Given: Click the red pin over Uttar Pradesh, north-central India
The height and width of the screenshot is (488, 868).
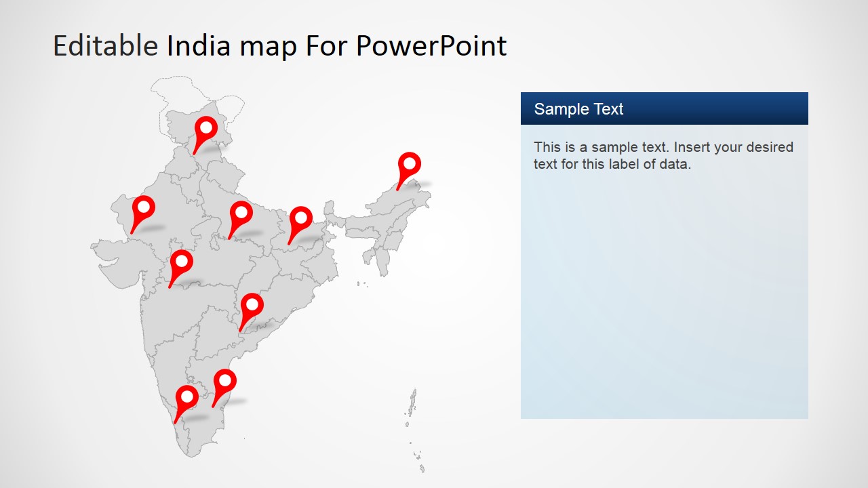Looking at the screenshot, I should pyautogui.click(x=240, y=220).
